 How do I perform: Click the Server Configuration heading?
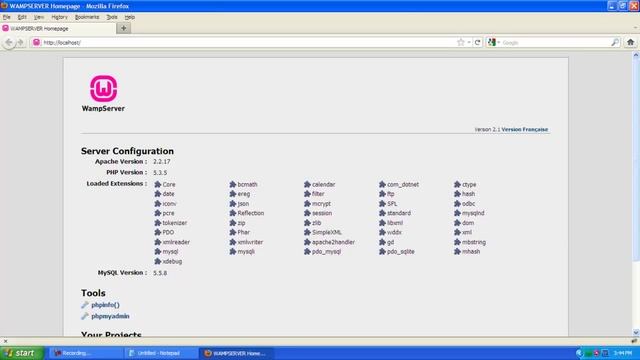point(127,151)
